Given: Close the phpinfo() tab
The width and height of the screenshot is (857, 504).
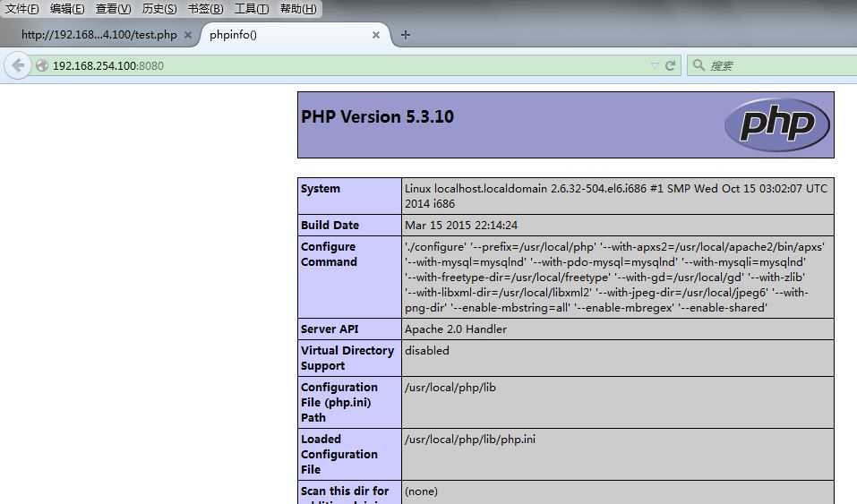Looking at the screenshot, I should click(376, 35).
